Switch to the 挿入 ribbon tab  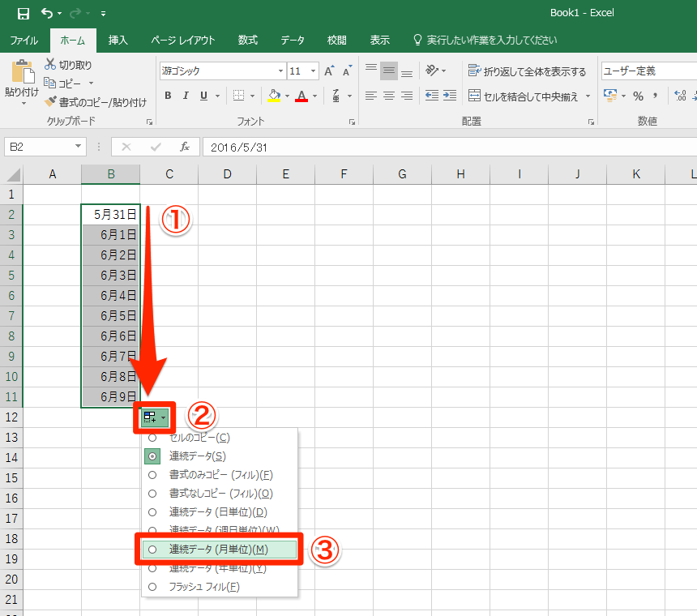click(x=118, y=40)
